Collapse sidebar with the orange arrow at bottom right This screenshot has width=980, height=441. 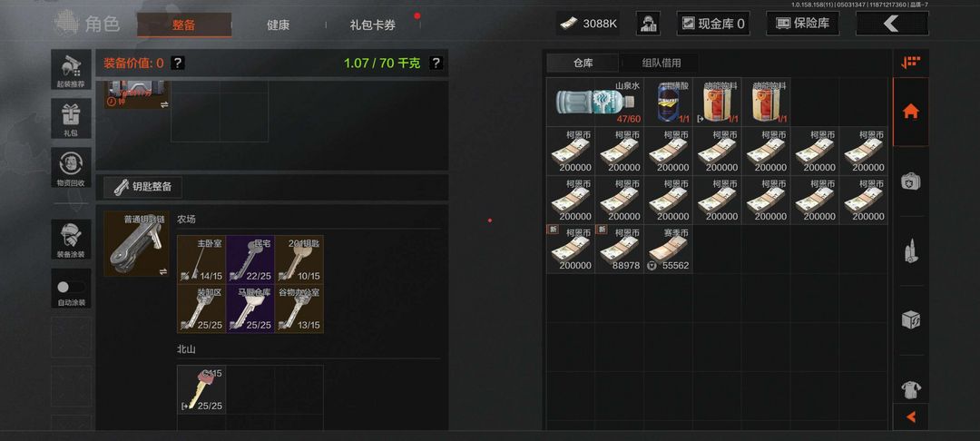coord(911,416)
